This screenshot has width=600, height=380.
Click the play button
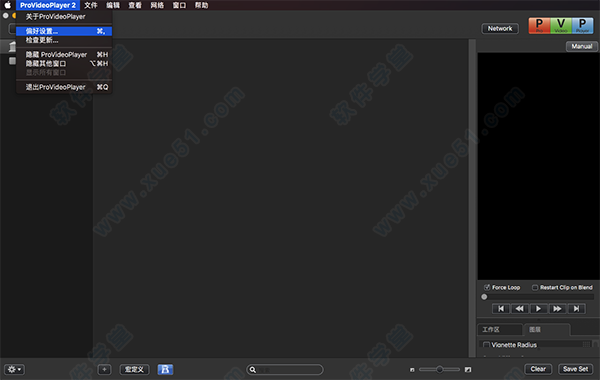coord(538,309)
